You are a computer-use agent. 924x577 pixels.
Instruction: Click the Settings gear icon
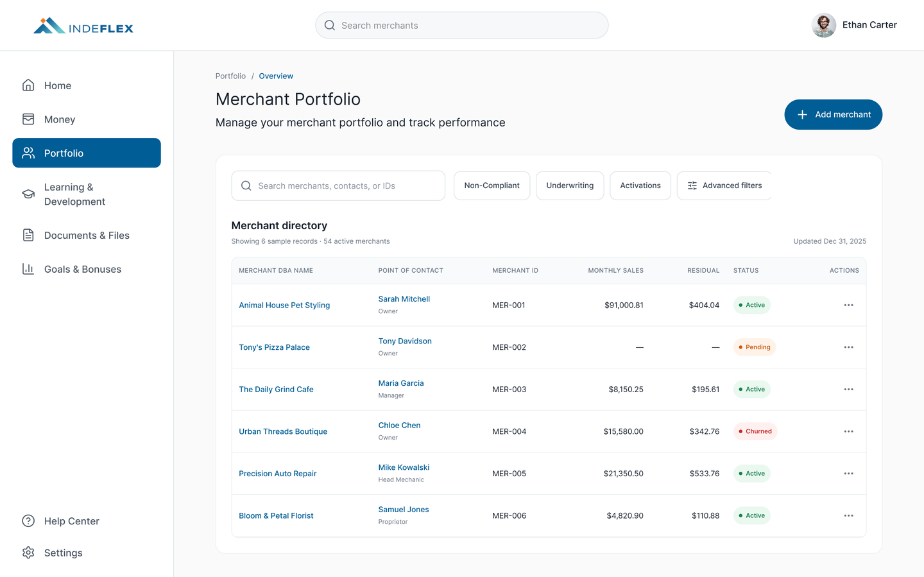point(28,553)
